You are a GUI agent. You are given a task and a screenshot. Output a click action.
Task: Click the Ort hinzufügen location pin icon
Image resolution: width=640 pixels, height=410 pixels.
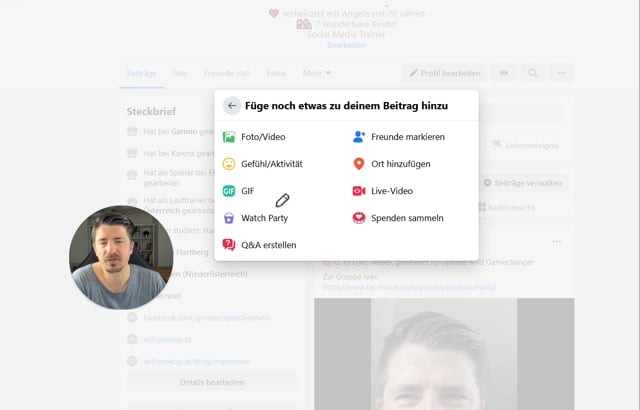[x=359, y=164]
